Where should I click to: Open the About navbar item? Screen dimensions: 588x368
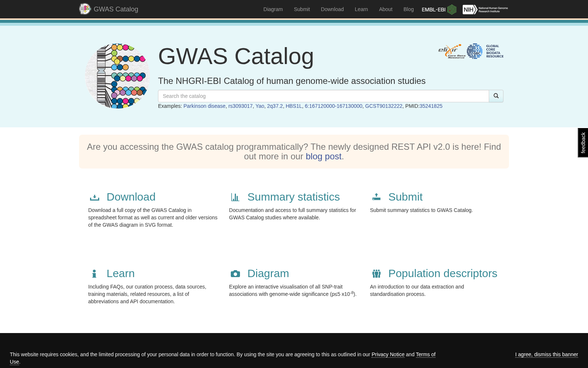point(386,9)
